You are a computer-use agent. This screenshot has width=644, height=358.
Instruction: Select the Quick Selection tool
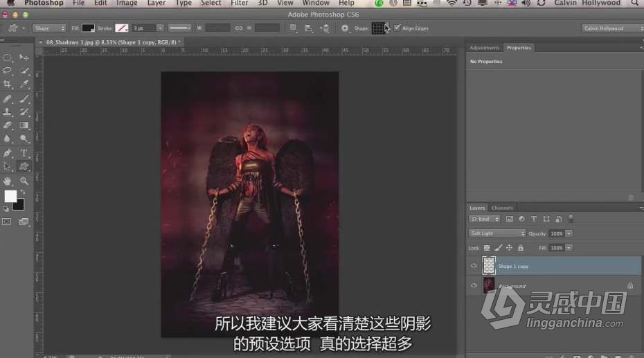point(24,71)
